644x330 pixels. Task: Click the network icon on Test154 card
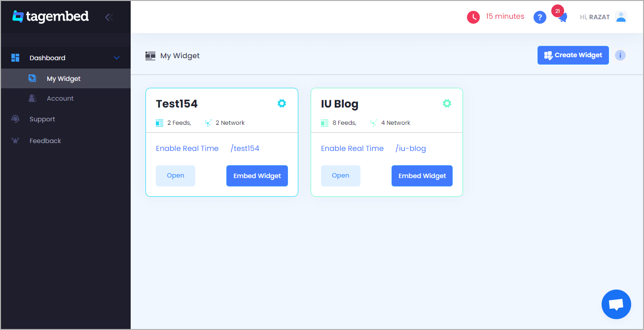[208, 123]
